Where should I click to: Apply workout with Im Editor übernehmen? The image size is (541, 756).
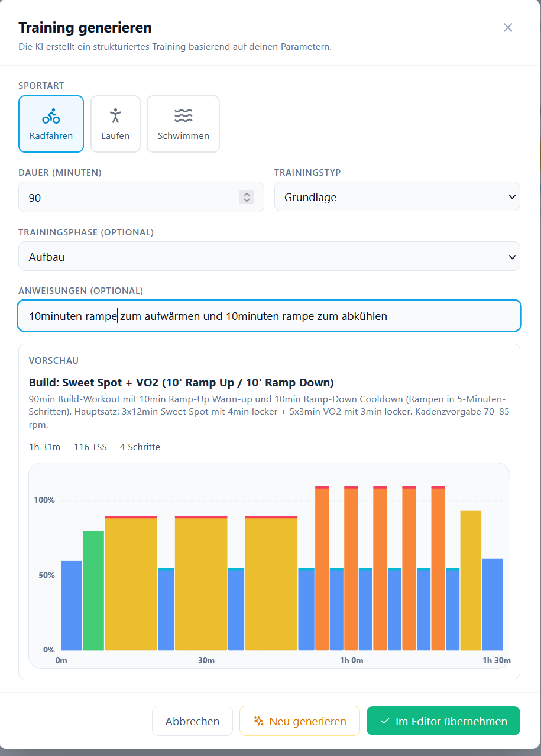(443, 721)
